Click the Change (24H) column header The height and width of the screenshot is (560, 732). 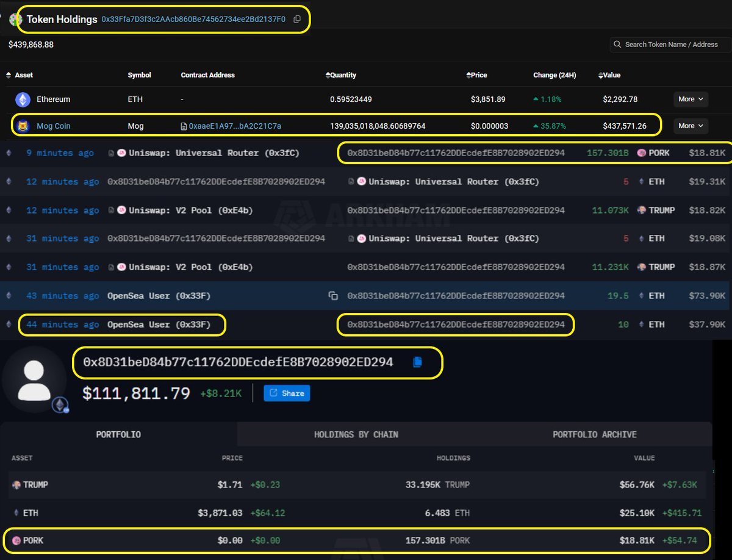click(554, 75)
